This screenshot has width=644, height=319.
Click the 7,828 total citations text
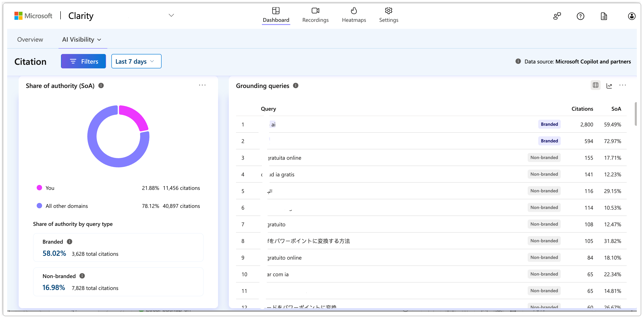(x=95, y=288)
